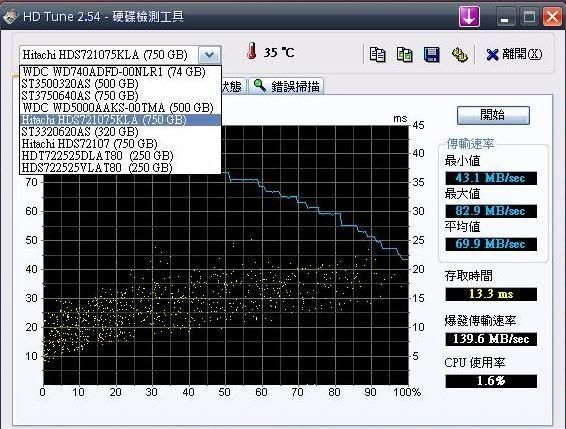Click the copy text to clipboard icon
Screen dimensions: 566x429
pyautogui.click(x=377, y=55)
